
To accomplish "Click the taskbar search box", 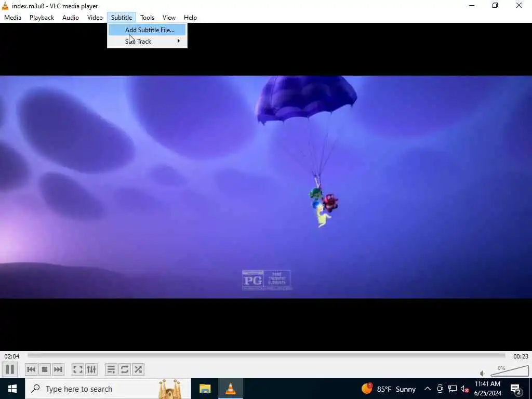I will (108, 389).
